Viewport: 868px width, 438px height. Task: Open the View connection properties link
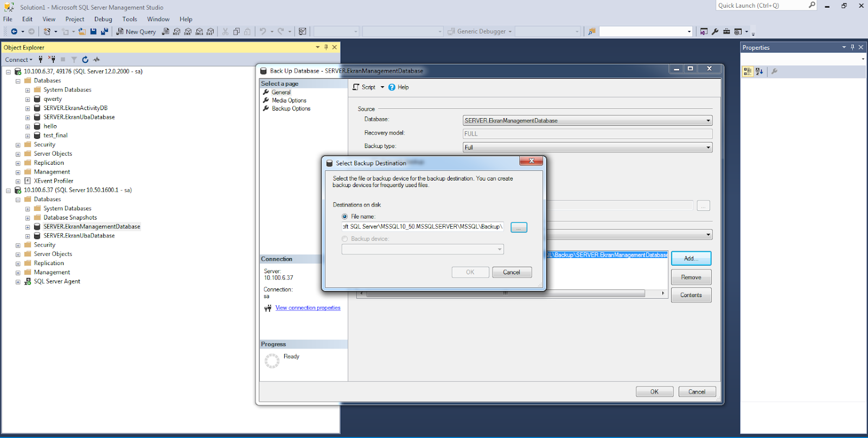pyautogui.click(x=308, y=308)
